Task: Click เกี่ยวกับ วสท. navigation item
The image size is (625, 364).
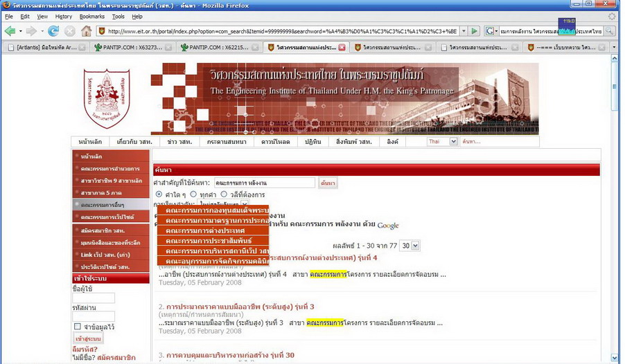Action: pos(134,141)
